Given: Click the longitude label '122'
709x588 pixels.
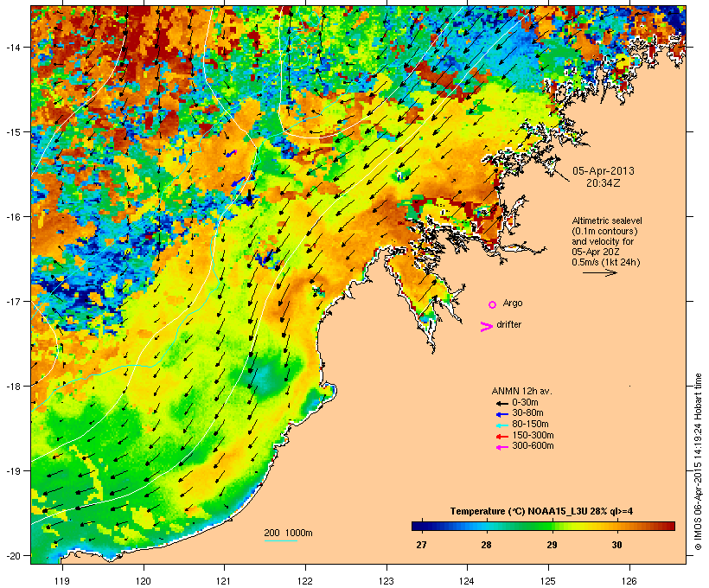Looking at the screenshot, I should pos(305,580).
